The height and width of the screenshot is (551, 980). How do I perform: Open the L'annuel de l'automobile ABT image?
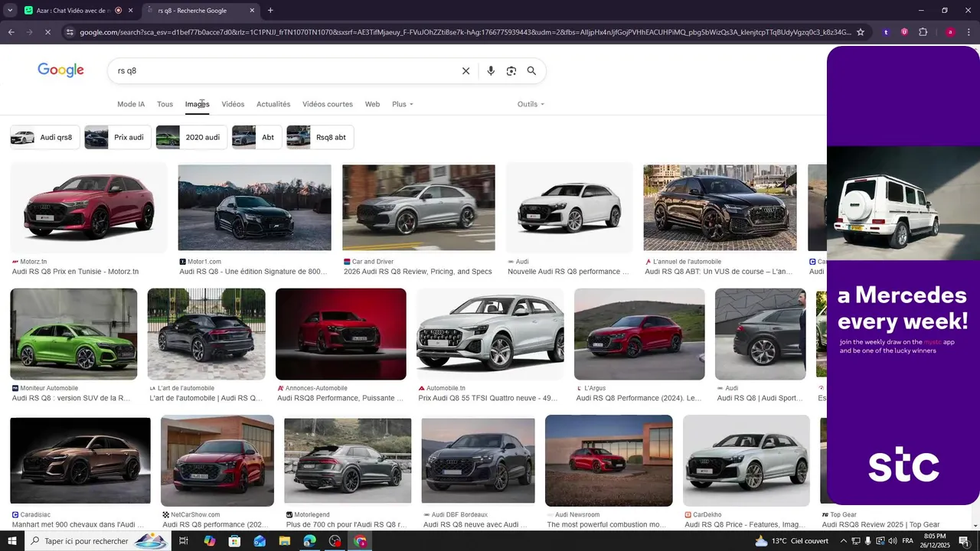click(720, 207)
